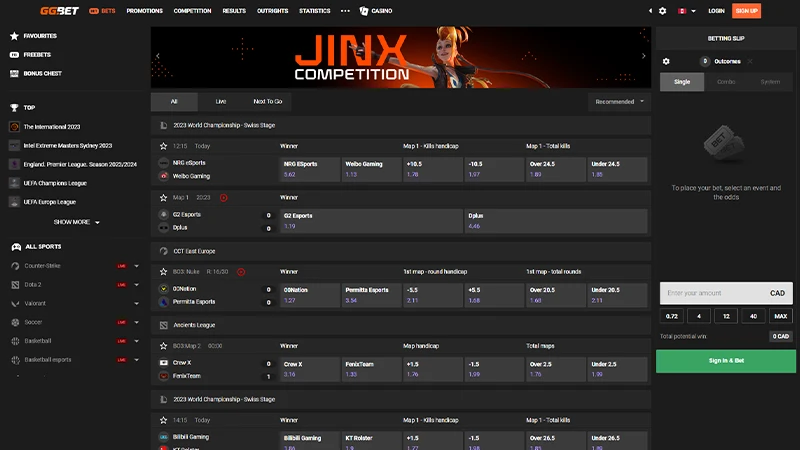
Task: Pick NRG eSports winner odds 5.62
Action: [x=309, y=169]
